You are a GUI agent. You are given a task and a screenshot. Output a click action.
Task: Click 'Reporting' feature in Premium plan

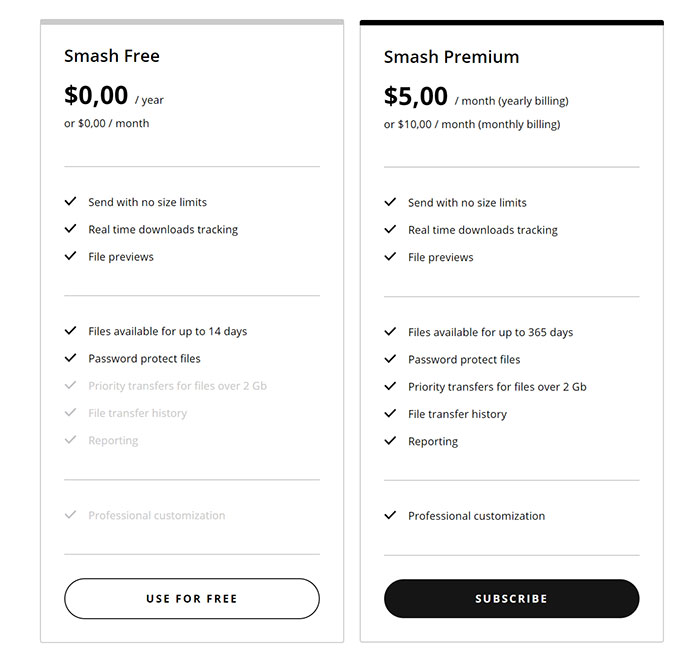point(433,441)
